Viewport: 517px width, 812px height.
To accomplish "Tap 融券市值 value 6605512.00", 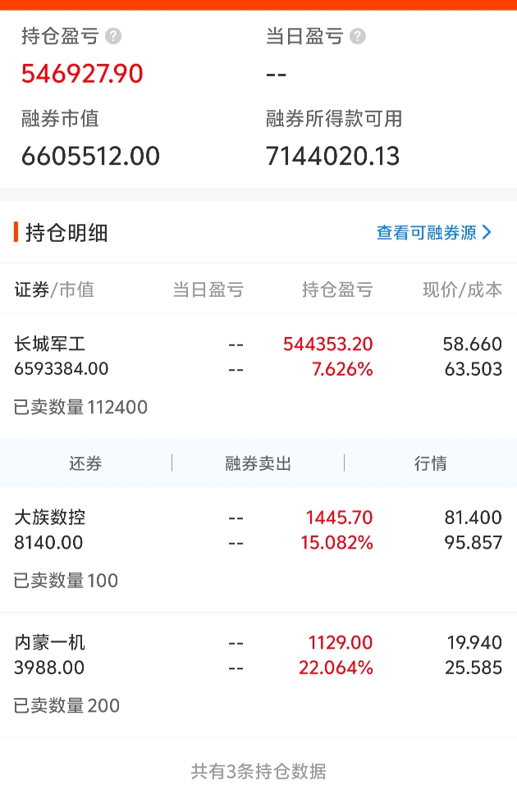I will [90, 156].
